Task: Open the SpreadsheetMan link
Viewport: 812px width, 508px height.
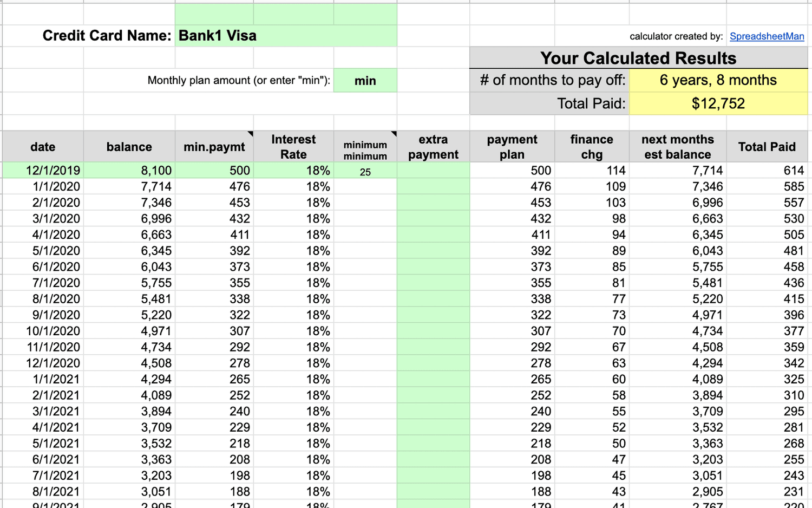Action: pyautogui.click(x=767, y=36)
